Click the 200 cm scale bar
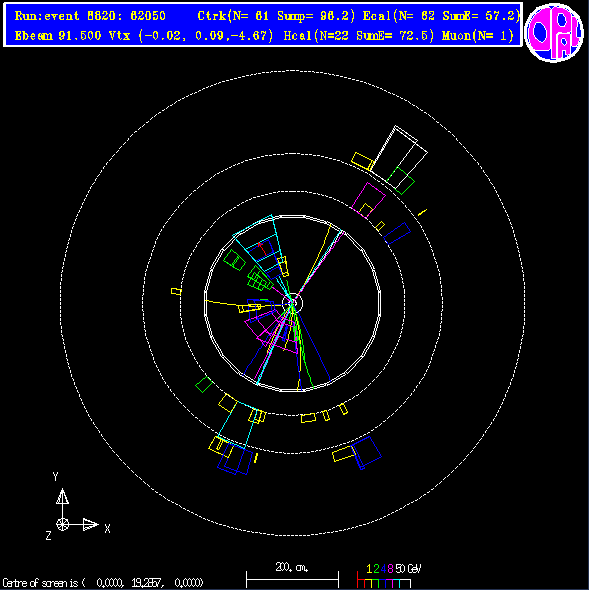Viewport: 589px width, 590px height. pyautogui.click(x=292, y=579)
